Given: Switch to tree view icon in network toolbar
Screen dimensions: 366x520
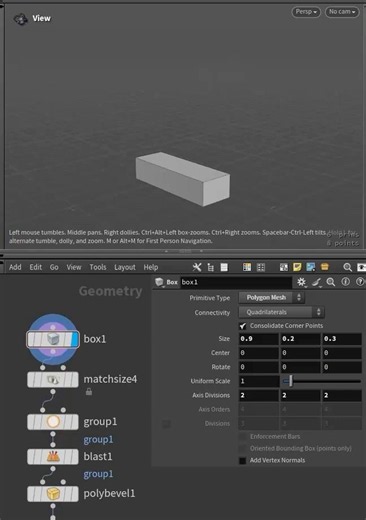Looking at the screenshot, I should coord(211,267).
